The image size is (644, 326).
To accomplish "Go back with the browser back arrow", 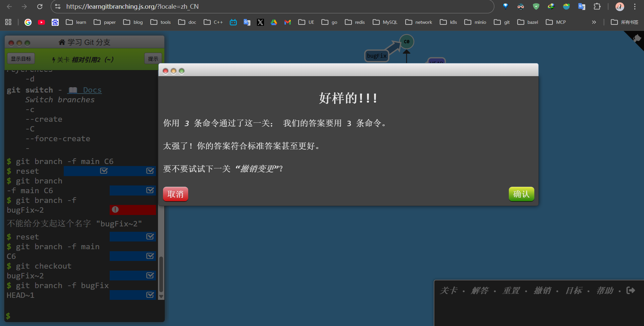I will pyautogui.click(x=9, y=6).
